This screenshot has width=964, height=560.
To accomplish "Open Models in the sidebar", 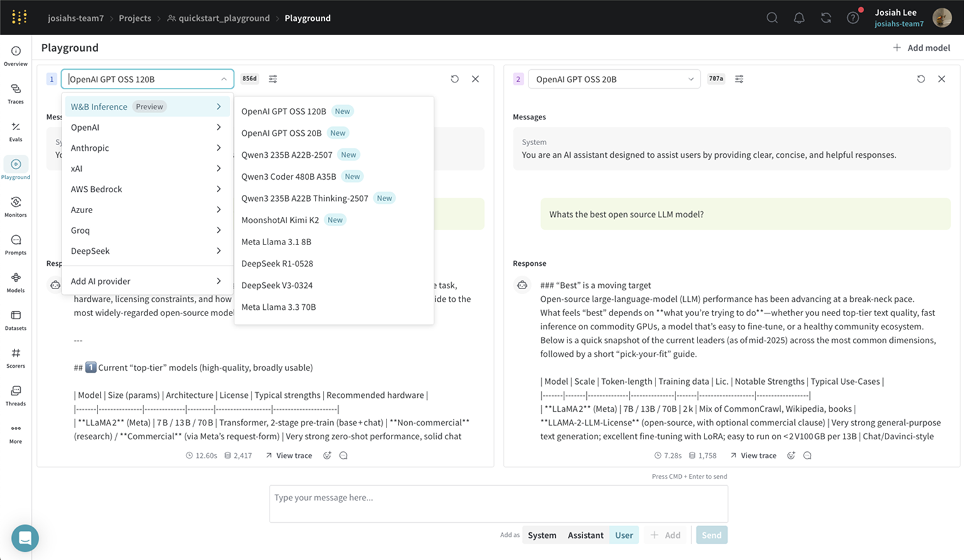I will (16, 282).
